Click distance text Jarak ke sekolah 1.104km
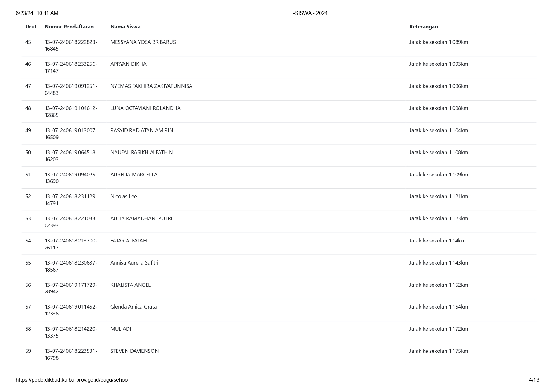The width and height of the screenshot is (555, 392). (x=439, y=130)
